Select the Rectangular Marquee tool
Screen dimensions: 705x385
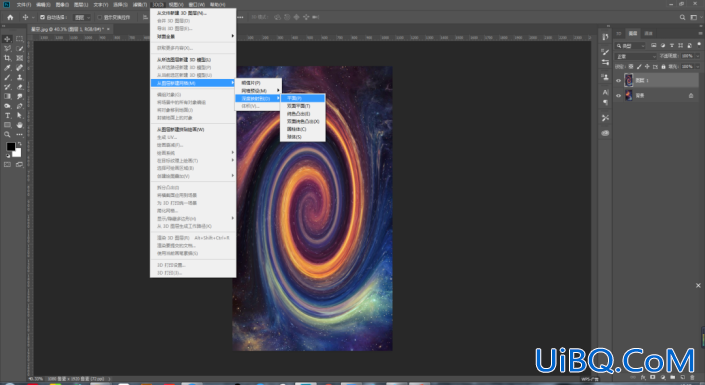coord(20,39)
